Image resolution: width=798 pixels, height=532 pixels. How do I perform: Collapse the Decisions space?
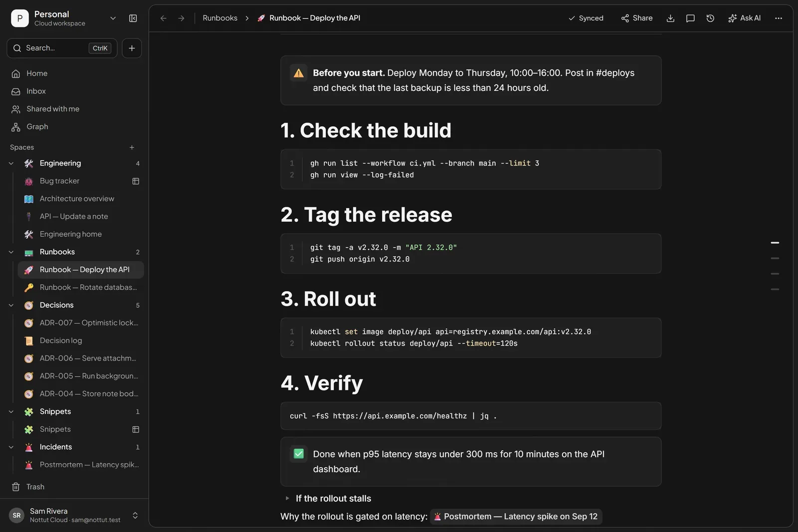(11, 305)
